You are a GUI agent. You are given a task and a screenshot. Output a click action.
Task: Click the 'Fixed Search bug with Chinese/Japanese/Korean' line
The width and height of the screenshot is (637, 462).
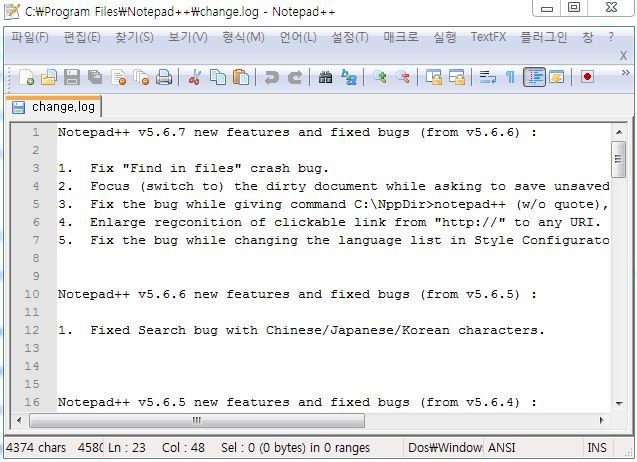point(317,330)
